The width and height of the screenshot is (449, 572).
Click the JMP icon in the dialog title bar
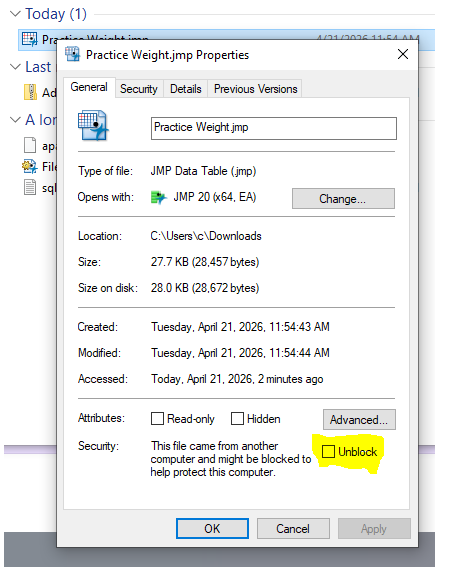pos(72,54)
